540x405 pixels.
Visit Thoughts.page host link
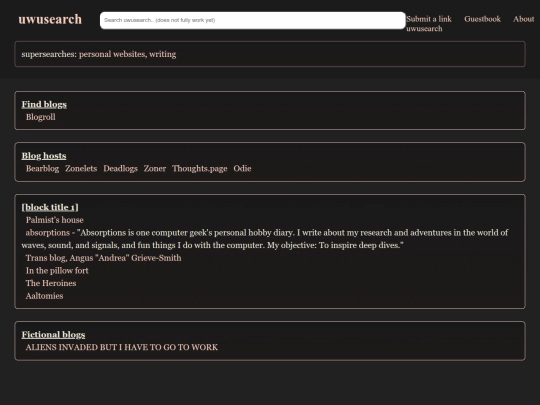(x=200, y=168)
